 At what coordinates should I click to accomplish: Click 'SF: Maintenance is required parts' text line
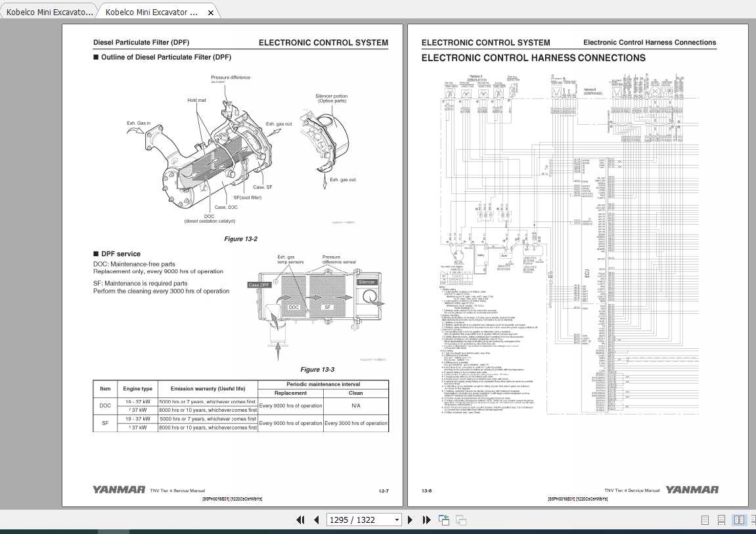[x=141, y=283]
